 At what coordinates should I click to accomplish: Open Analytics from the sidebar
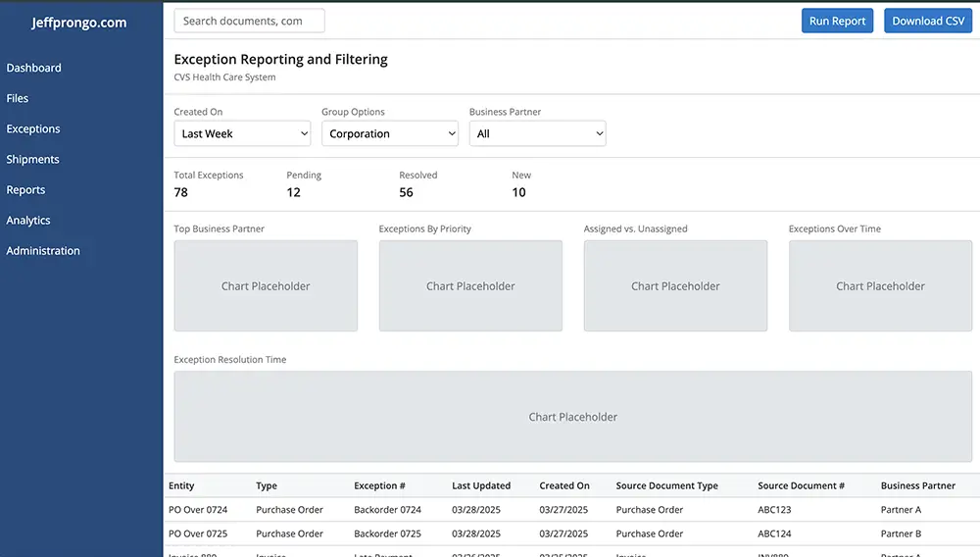click(28, 220)
